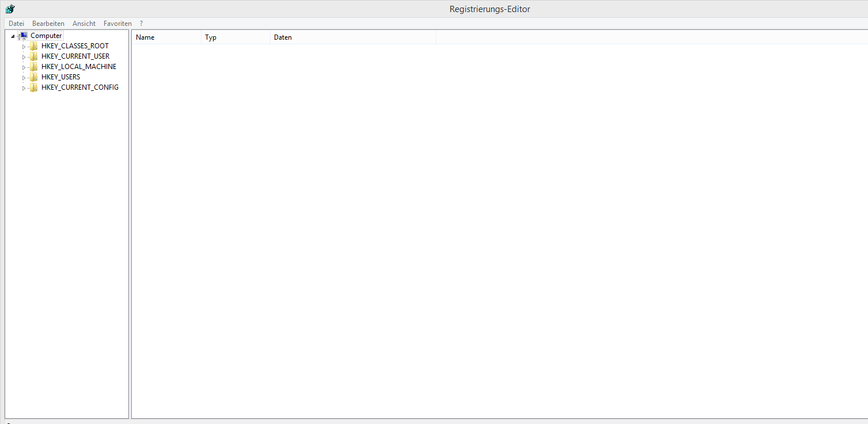
Task: Click the HKEY_USERS folder icon
Action: (34, 77)
